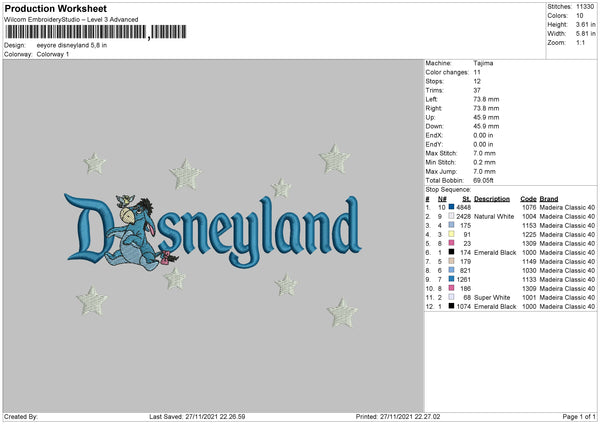Click the Color changes value 11

point(477,72)
